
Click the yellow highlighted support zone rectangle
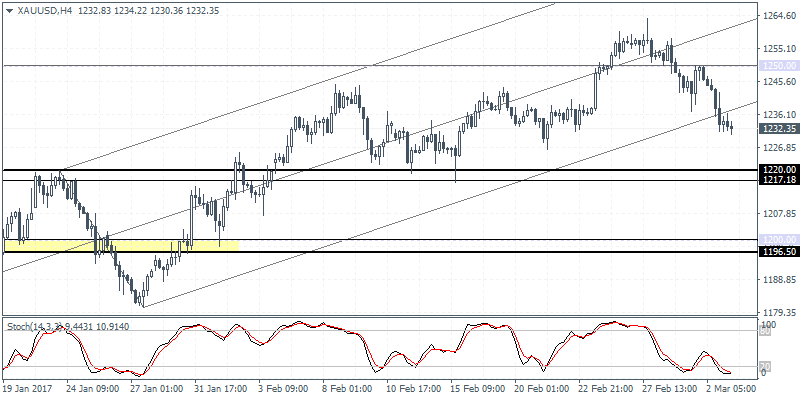pos(121,244)
